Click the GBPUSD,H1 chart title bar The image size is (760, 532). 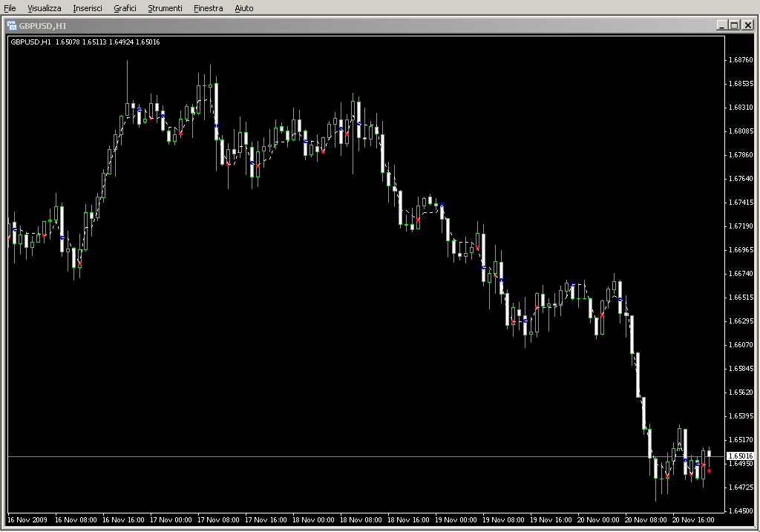(364, 26)
